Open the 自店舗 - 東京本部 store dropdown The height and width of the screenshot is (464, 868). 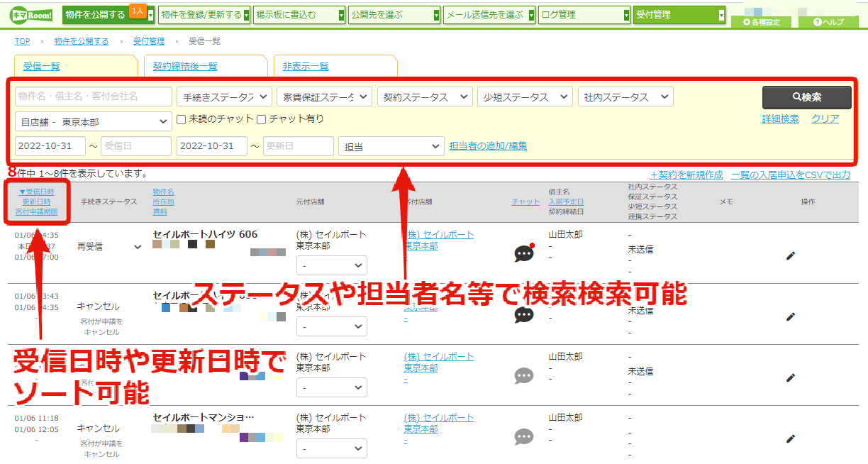[93, 121]
